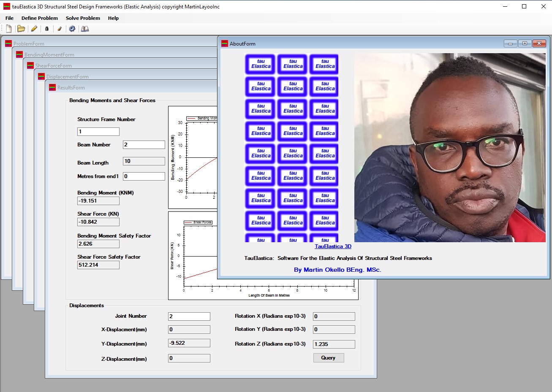Click the 'Length Of Beam in Metres' axis label
552x392 pixels.
pos(269,295)
